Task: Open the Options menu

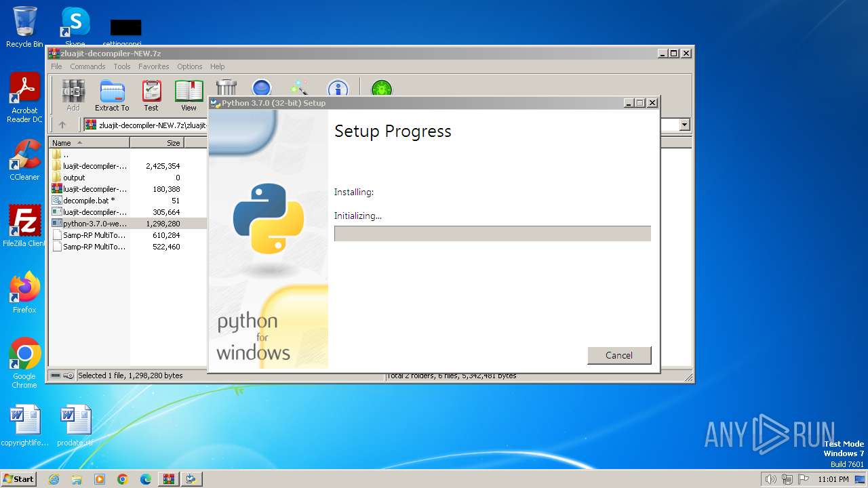Action: [x=190, y=66]
